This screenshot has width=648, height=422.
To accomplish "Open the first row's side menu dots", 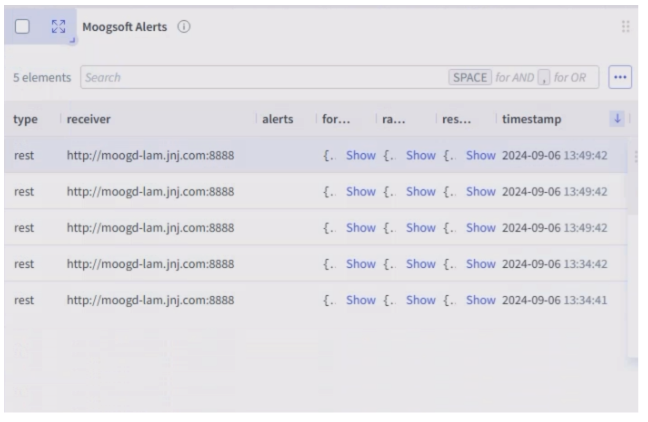I will pyautogui.click(x=636, y=156).
